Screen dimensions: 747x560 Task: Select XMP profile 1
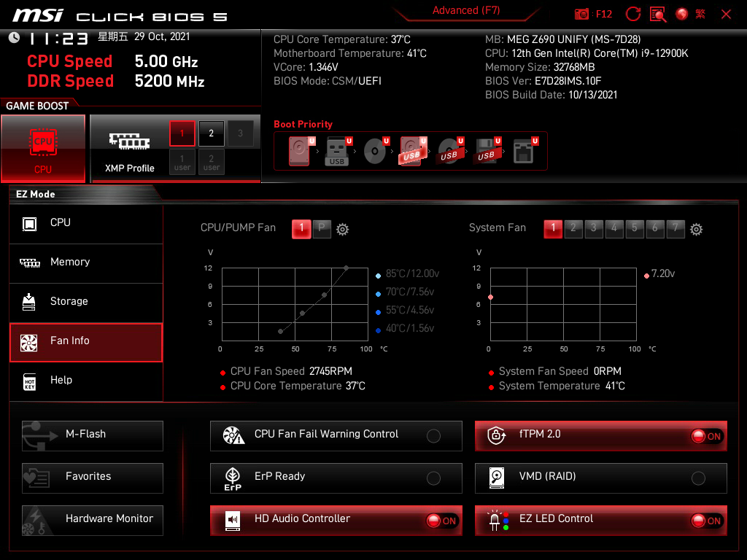(x=182, y=133)
